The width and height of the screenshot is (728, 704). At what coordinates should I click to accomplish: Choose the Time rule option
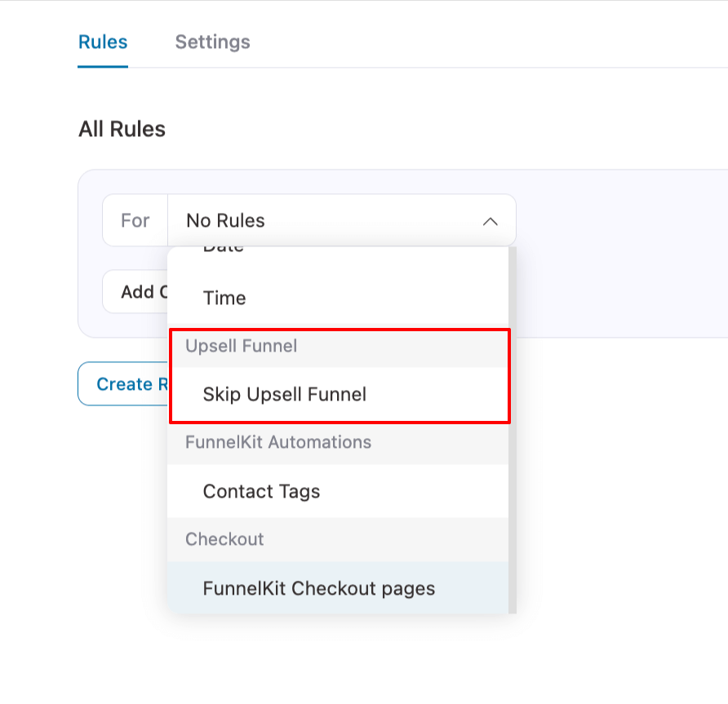coord(224,298)
